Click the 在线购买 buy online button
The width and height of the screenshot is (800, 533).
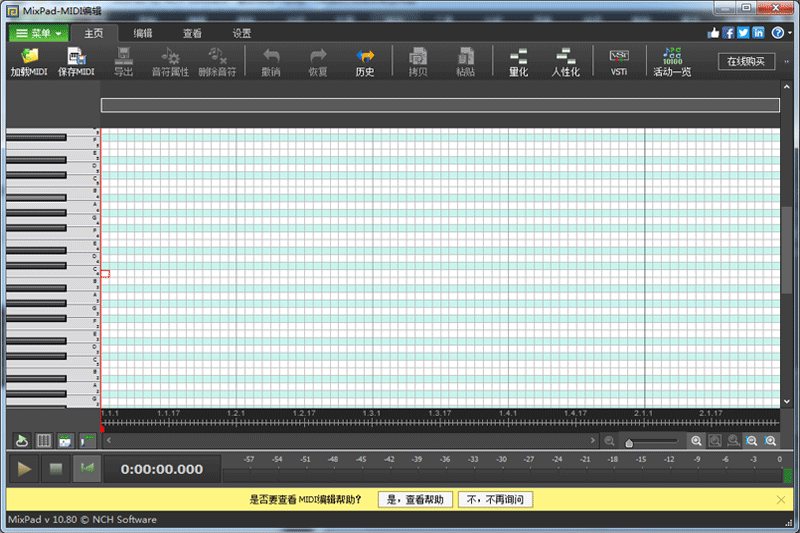[x=746, y=61]
